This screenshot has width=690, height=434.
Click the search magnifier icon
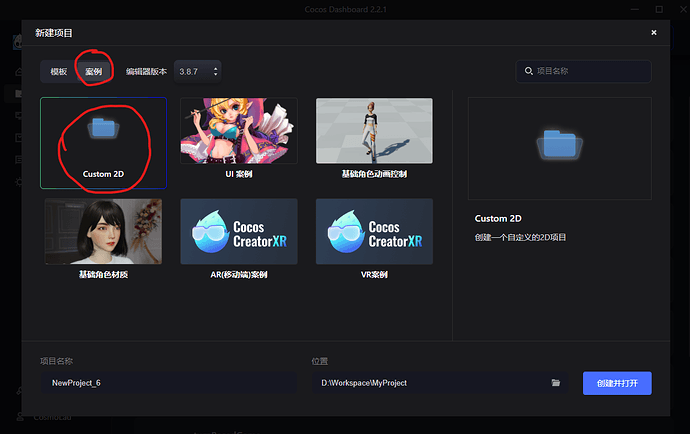[529, 71]
